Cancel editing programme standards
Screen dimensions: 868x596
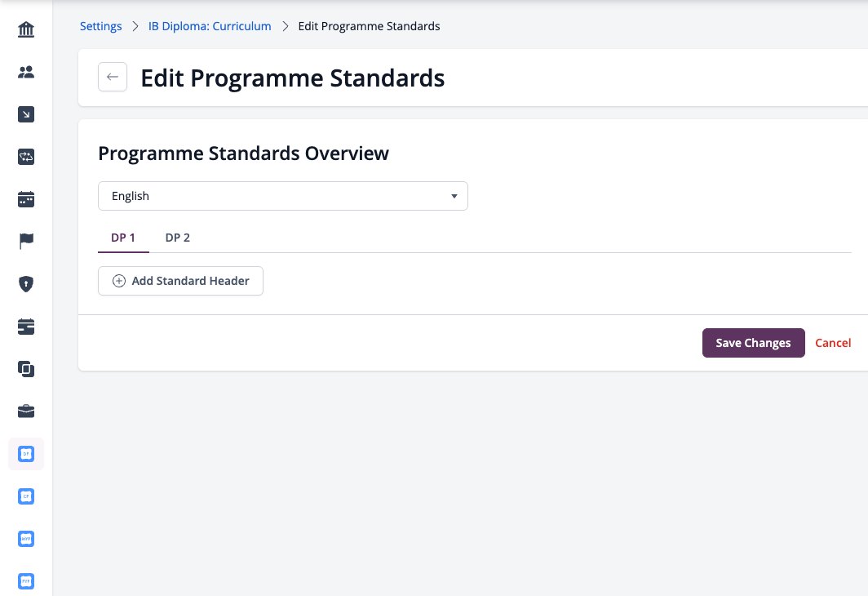[833, 343]
